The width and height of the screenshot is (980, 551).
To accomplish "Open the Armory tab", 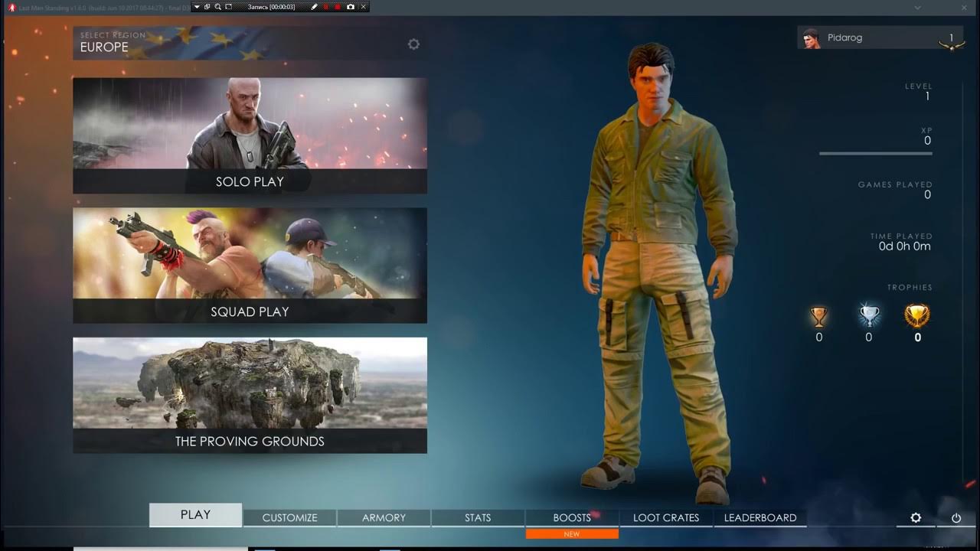I will click(384, 518).
